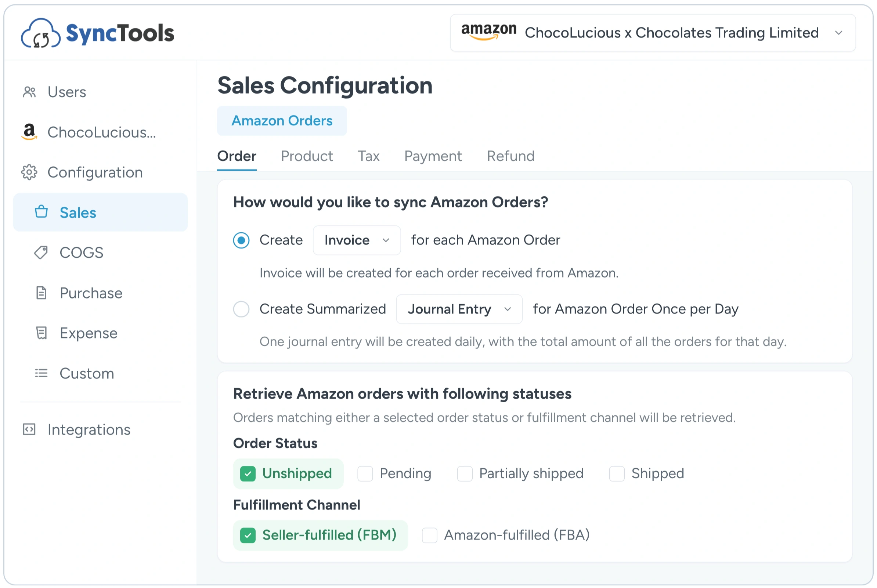This screenshot has height=588, width=877.
Task: Click the Sales shopping bag icon
Action: point(41,212)
